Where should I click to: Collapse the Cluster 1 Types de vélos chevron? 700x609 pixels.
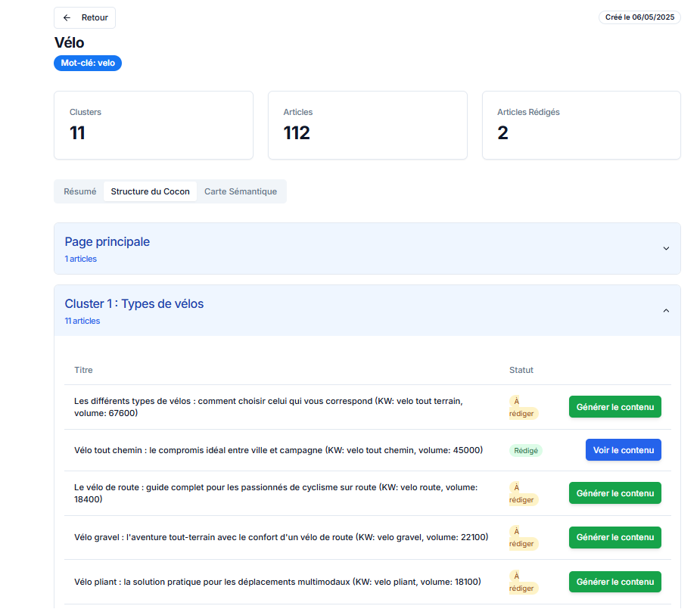(666, 310)
